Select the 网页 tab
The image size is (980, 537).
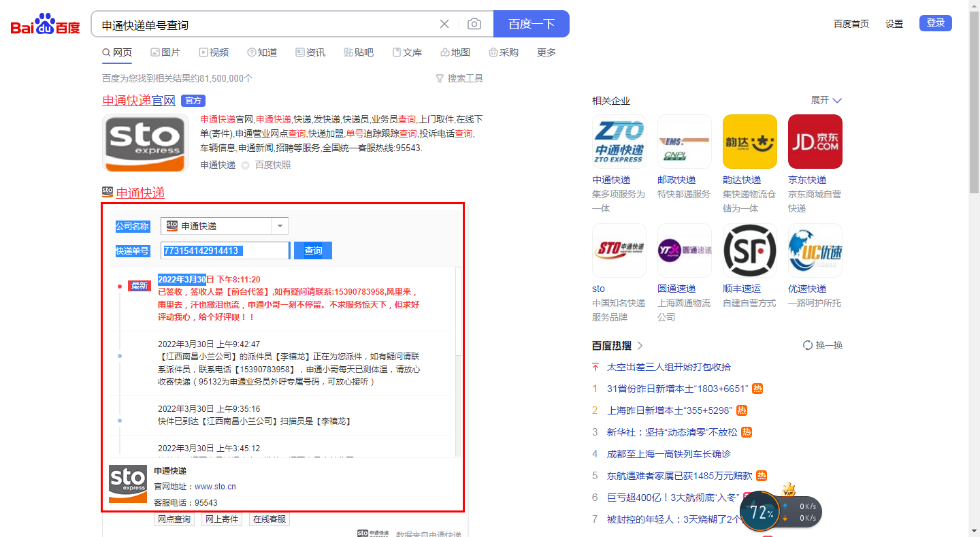(117, 52)
